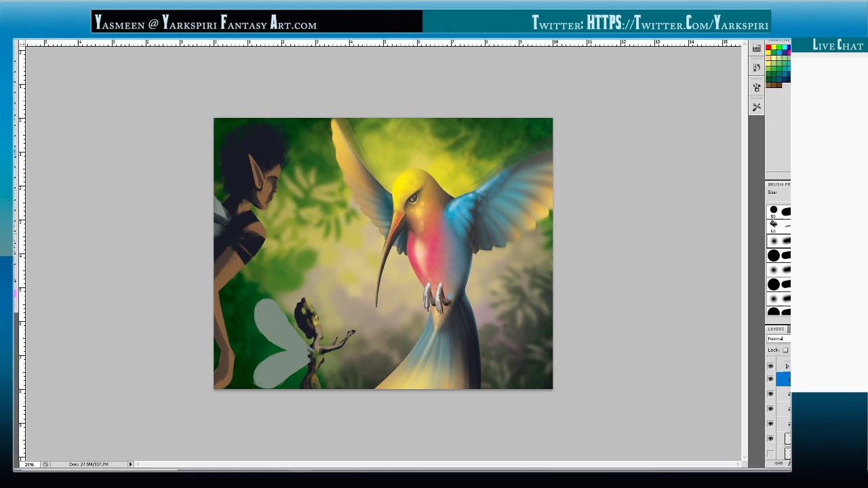868x488 pixels.
Task: Select the highlighted blue layer row
Action: (x=783, y=379)
